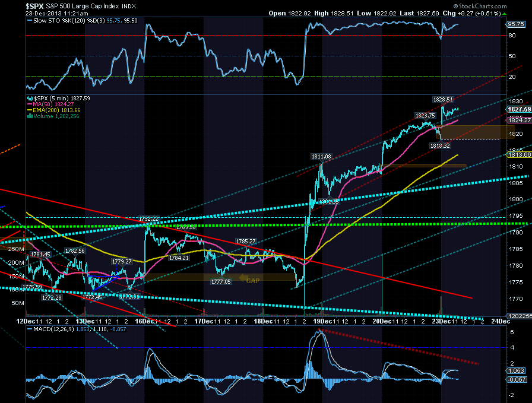Click the 1792.22 price annotation
The image size is (532, 403).
148,219
